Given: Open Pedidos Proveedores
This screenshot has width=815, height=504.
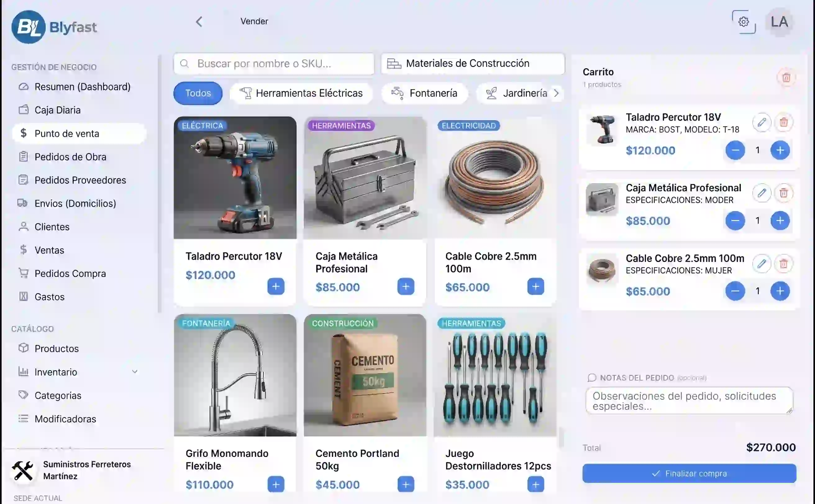Looking at the screenshot, I should [80, 180].
